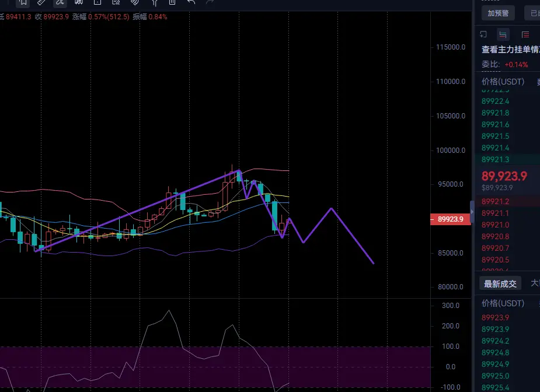Click recent trade price 89924.9
The width and height of the screenshot is (540, 392).
click(495, 365)
